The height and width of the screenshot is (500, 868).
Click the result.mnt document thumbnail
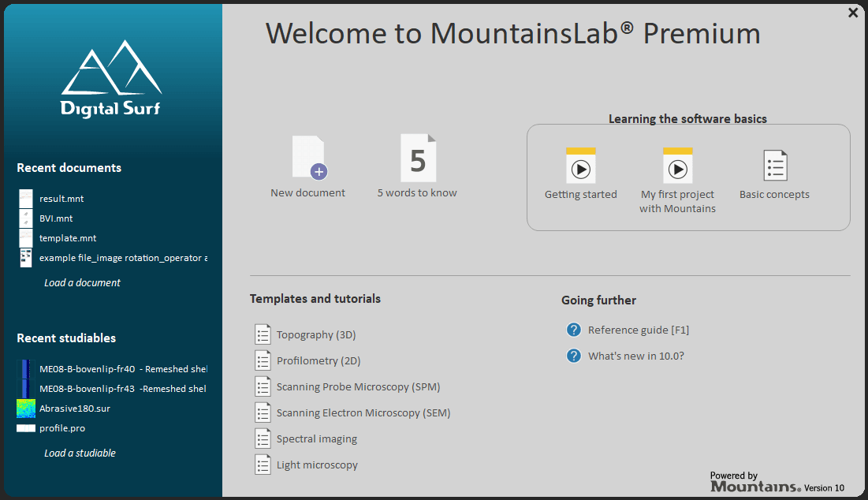[x=25, y=198]
